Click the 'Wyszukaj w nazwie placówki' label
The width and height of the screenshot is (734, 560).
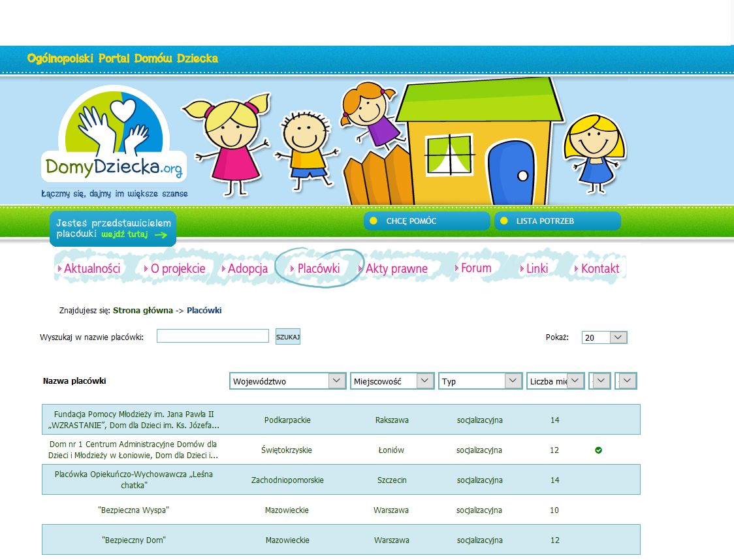[x=91, y=337]
